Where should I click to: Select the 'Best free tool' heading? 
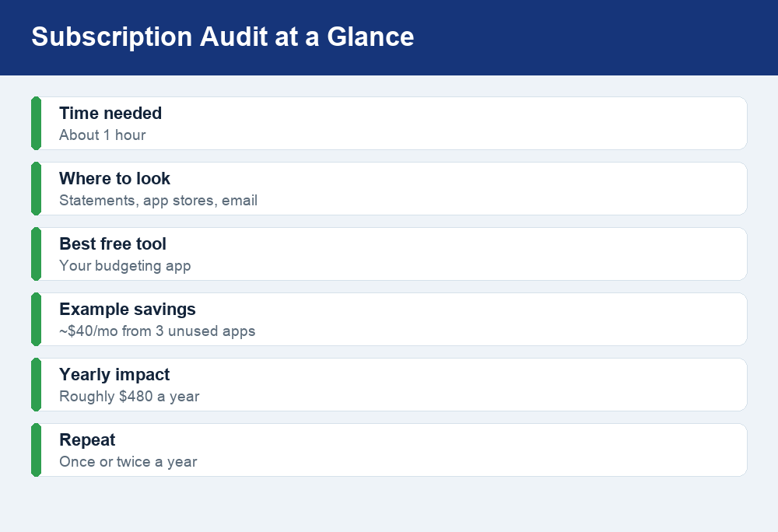(x=113, y=244)
